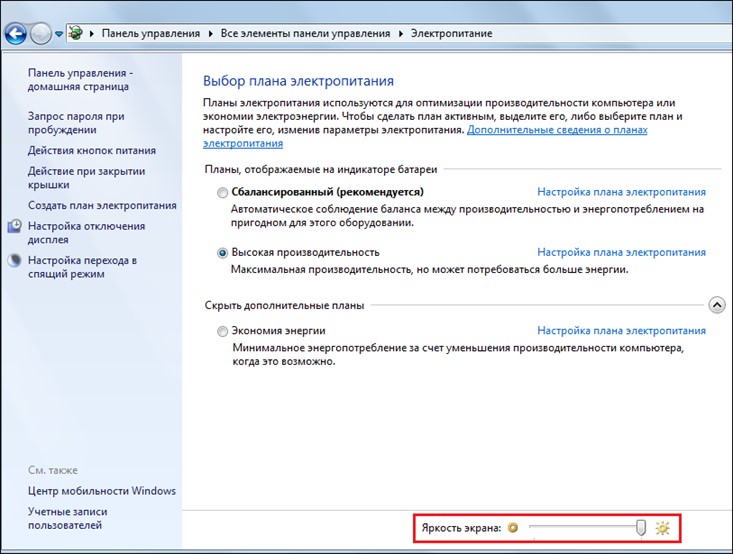
Task: Expand arrow before Электропитание breadcrumb
Action: pyautogui.click(x=401, y=34)
